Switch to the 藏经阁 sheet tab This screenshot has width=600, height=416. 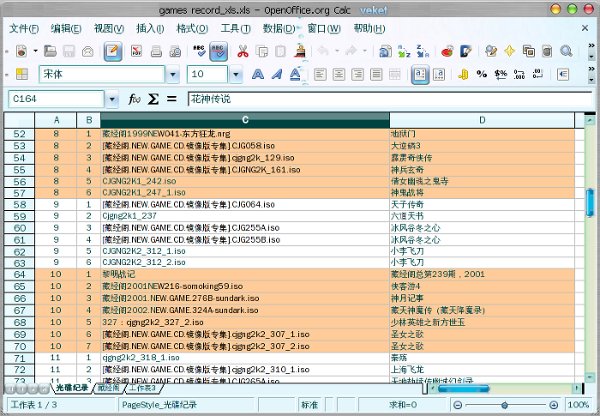[x=108, y=388]
